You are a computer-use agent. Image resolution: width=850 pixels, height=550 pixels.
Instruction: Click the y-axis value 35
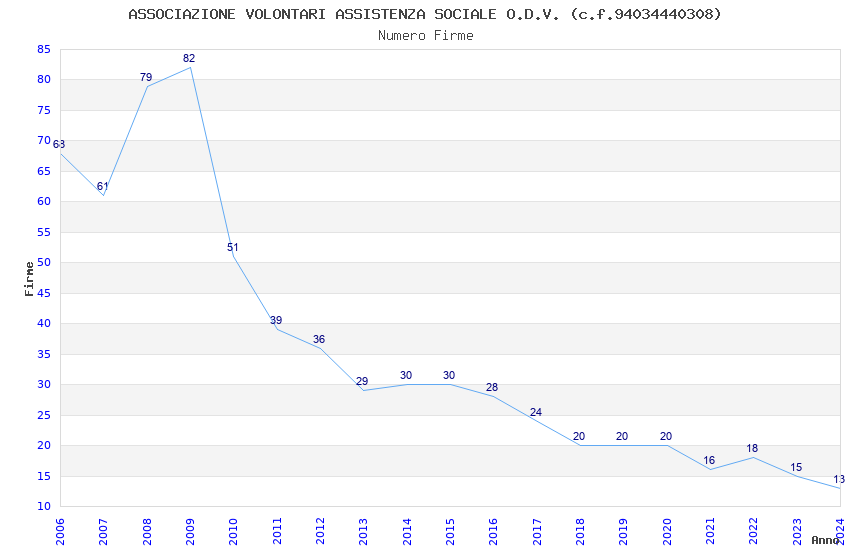click(x=44, y=354)
